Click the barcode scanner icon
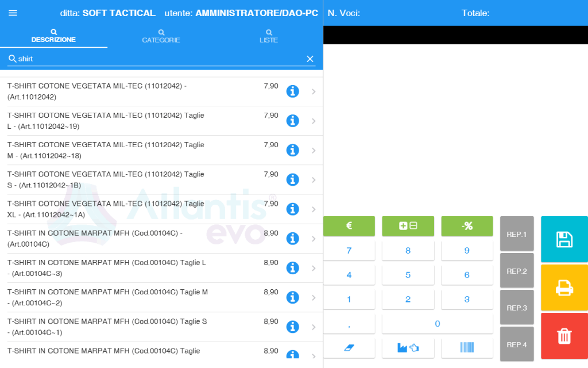The width and height of the screenshot is (588, 368). [x=467, y=347]
